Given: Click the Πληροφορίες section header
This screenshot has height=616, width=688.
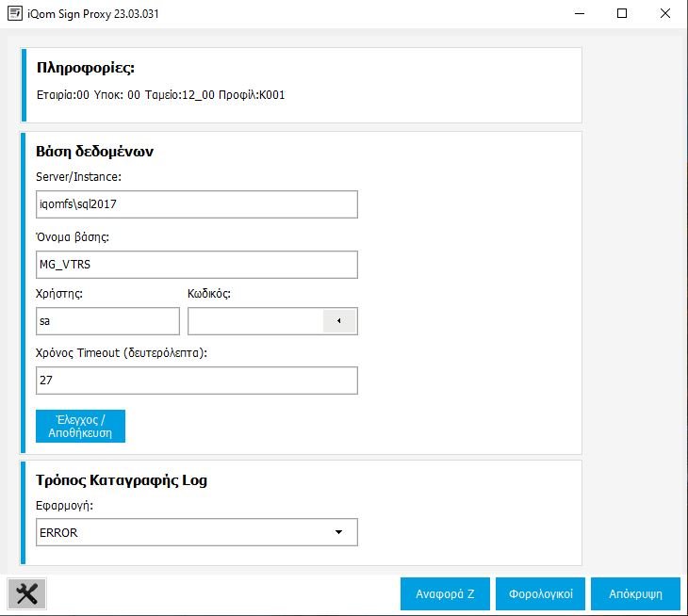Looking at the screenshot, I should pos(86,68).
